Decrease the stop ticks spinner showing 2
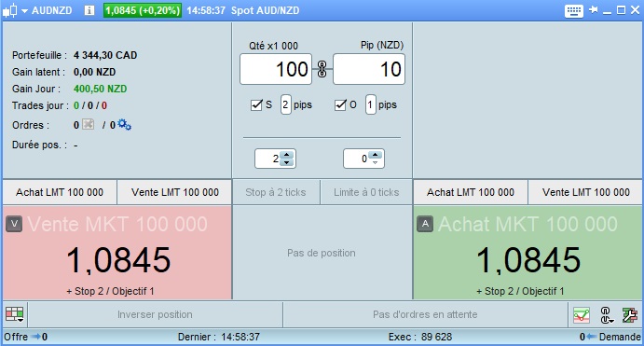 click(287, 162)
